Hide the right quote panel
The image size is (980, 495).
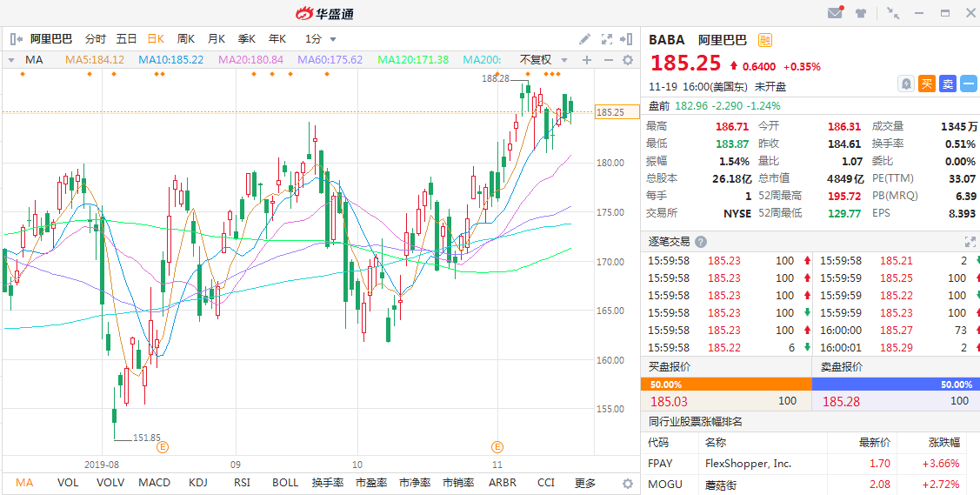[625, 39]
